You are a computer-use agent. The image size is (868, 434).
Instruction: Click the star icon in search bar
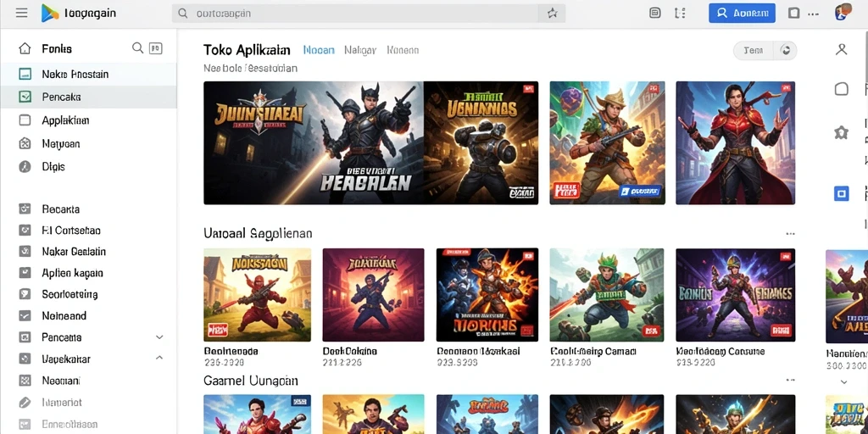tap(552, 14)
